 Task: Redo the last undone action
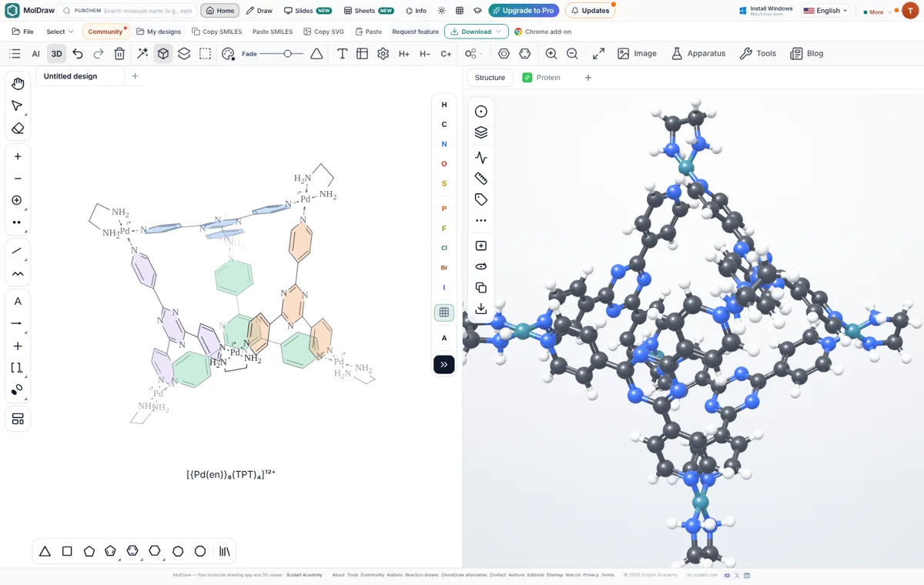(99, 54)
